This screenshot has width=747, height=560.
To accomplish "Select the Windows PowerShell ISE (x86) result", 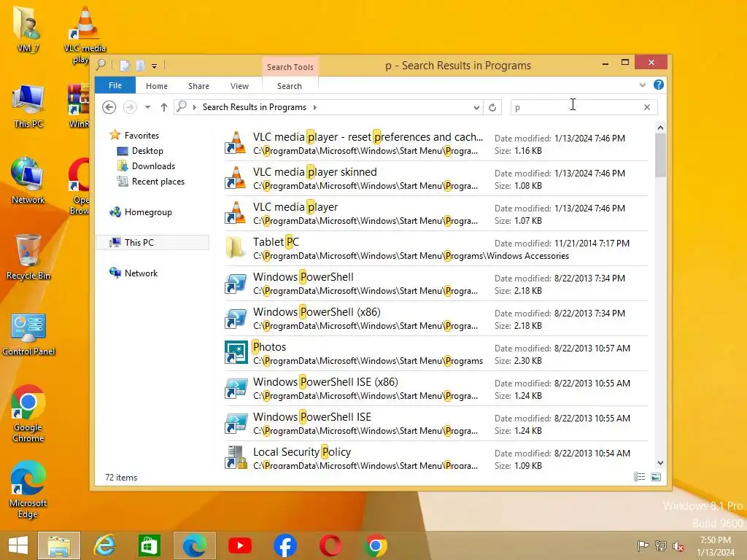I will 436,389.
